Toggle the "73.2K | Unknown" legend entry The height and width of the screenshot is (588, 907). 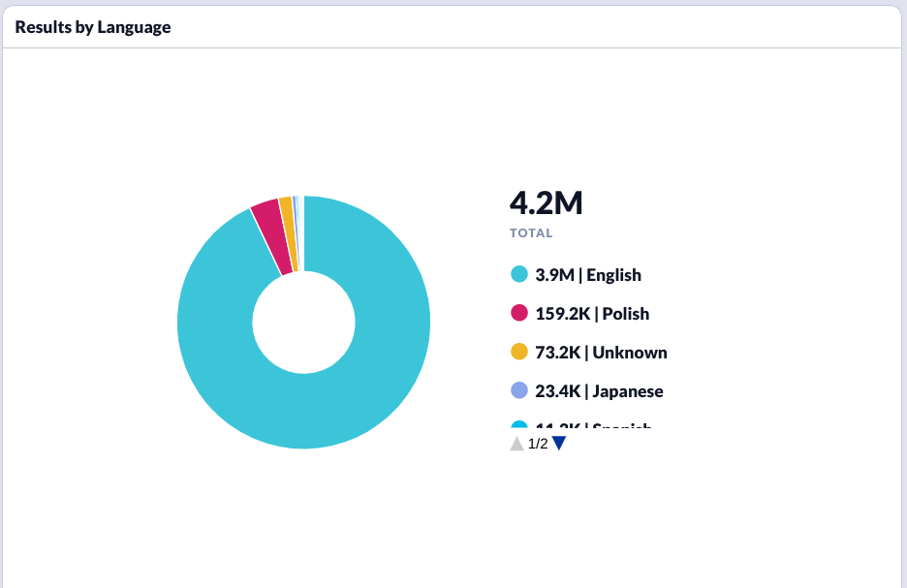point(601,352)
